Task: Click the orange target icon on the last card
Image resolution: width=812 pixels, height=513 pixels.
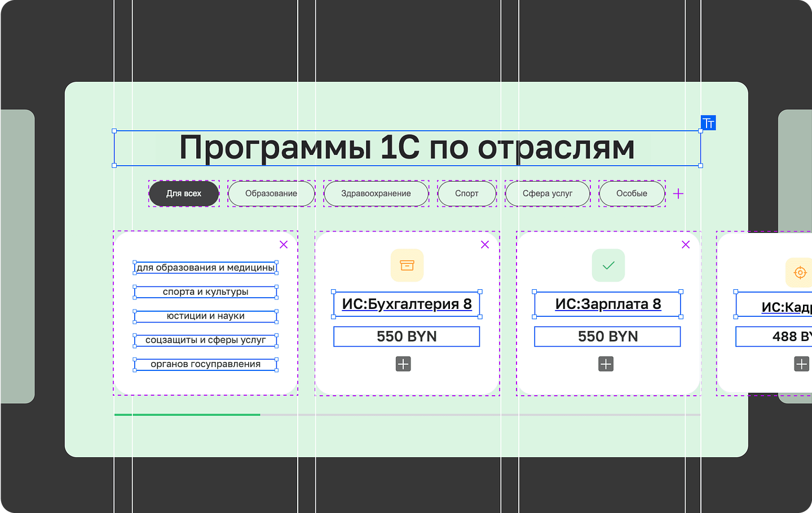Action: click(800, 272)
